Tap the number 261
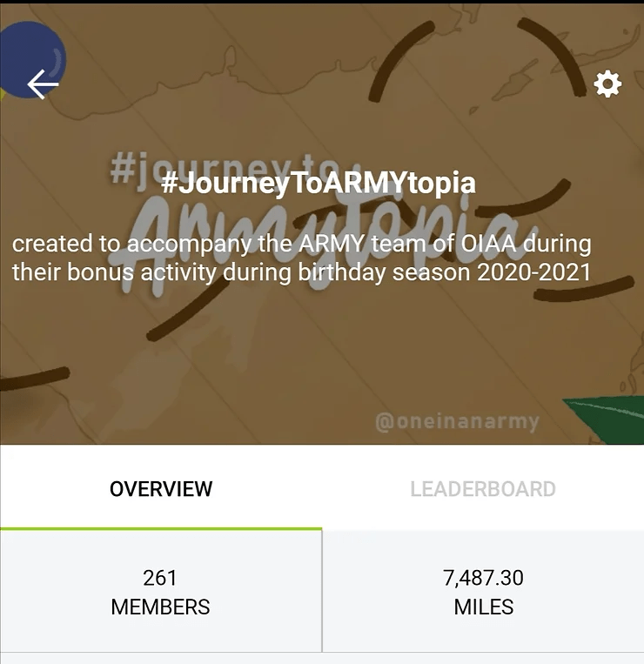Image resolution: width=644 pixels, height=664 pixels. 159,578
